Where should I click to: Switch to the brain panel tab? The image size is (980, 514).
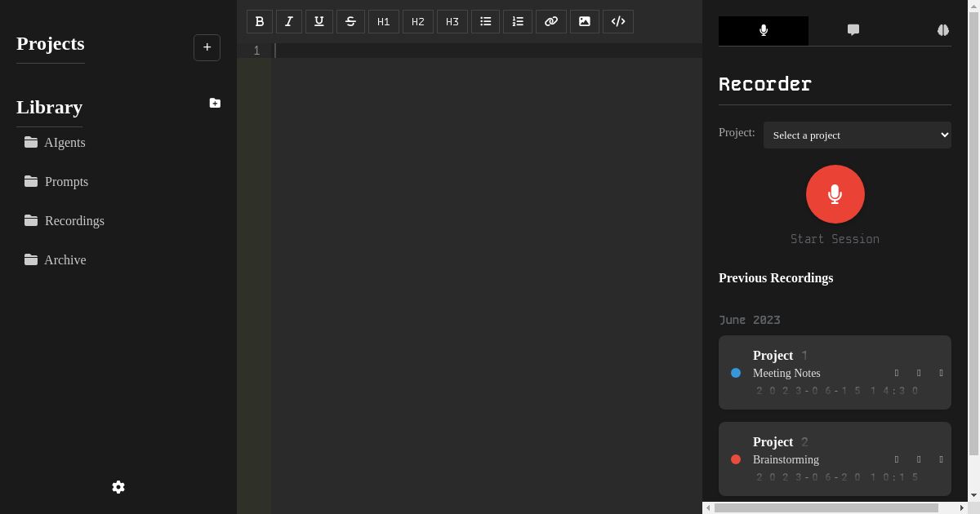(943, 30)
